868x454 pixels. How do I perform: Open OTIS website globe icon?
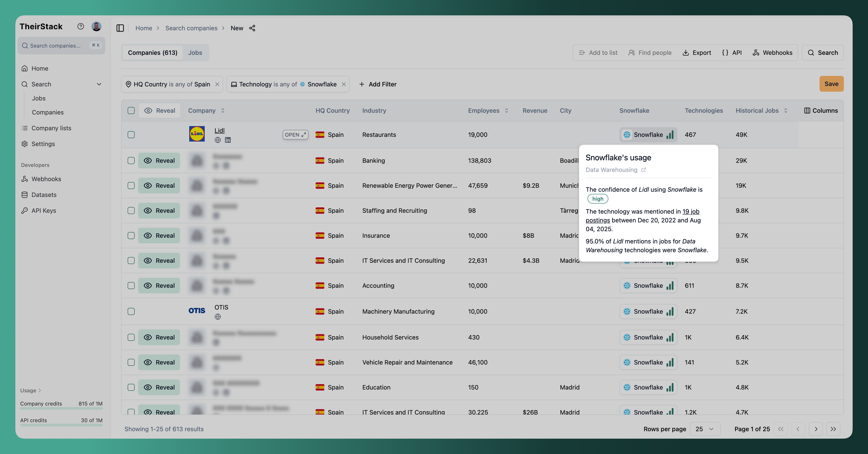[218, 317]
